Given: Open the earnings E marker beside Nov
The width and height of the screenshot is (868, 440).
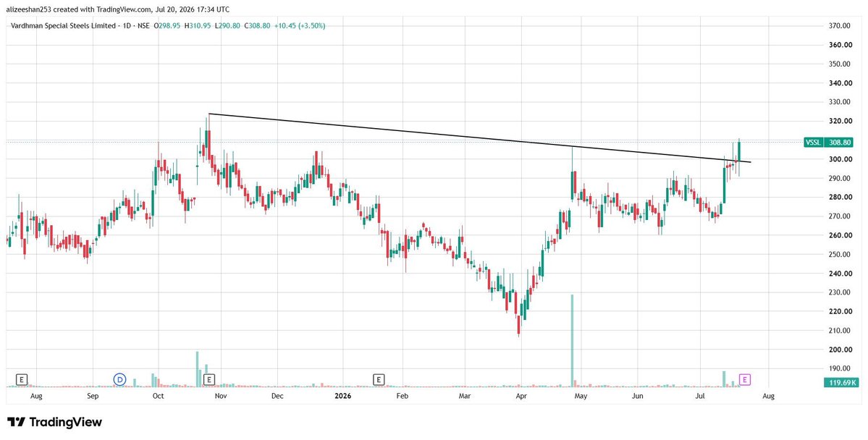Looking at the screenshot, I should pyautogui.click(x=209, y=380).
